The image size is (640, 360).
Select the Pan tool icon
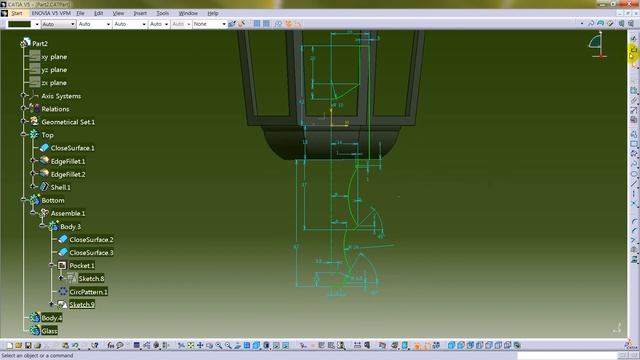point(200,346)
